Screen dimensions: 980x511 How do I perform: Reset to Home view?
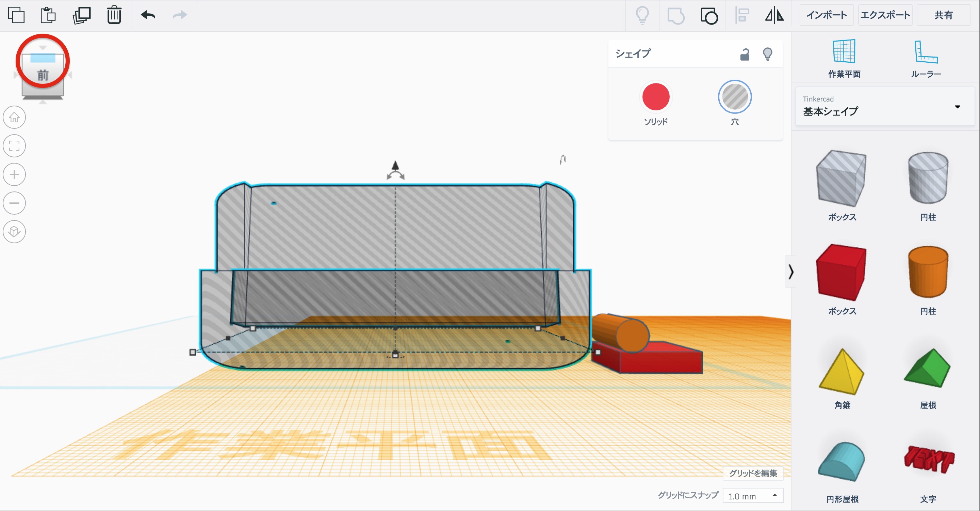(x=14, y=117)
